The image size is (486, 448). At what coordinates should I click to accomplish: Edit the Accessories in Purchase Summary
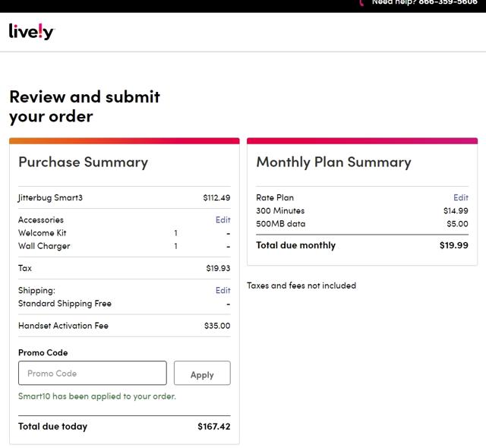point(222,219)
